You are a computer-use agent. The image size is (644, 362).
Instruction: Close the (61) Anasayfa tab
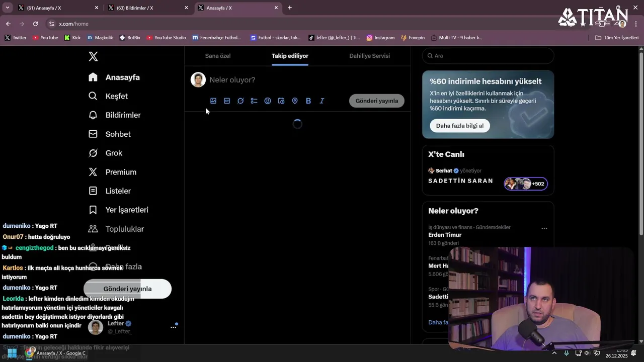pyautogui.click(x=97, y=8)
